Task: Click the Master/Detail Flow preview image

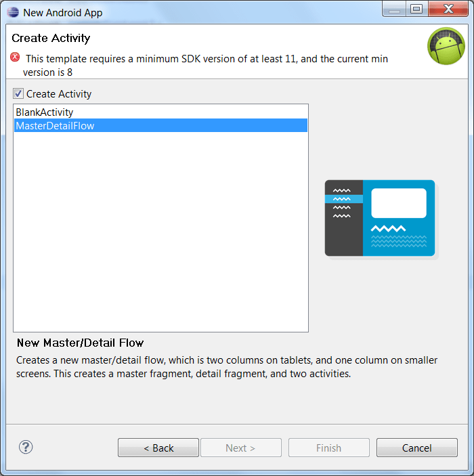Action: [x=380, y=218]
